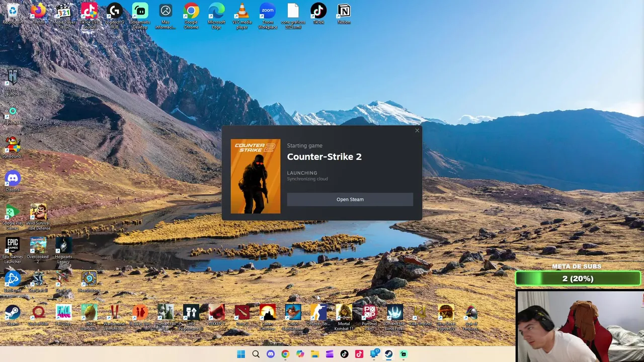The height and width of the screenshot is (362, 644).
Task: Open the TikTok desktop shortcut
Action: tap(318, 14)
